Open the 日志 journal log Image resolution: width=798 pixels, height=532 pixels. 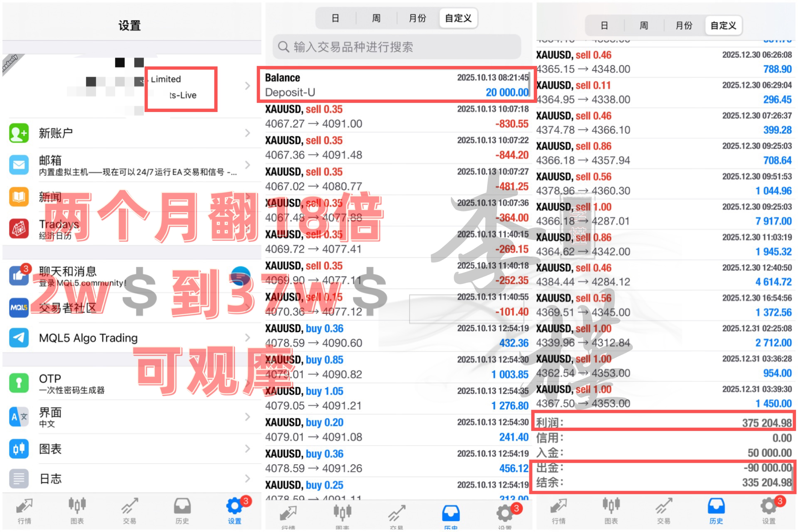[x=50, y=479]
